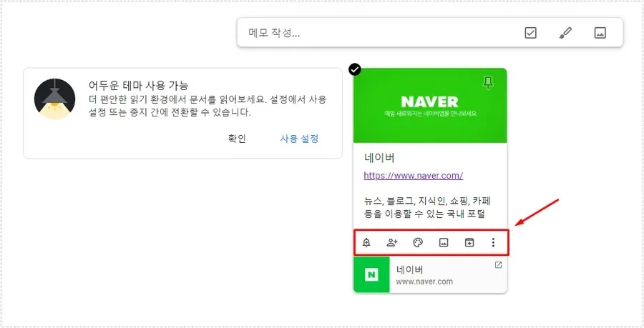Open the external link icon in preview
The width and height of the screenshot is (644, 328).
point(498,265)
